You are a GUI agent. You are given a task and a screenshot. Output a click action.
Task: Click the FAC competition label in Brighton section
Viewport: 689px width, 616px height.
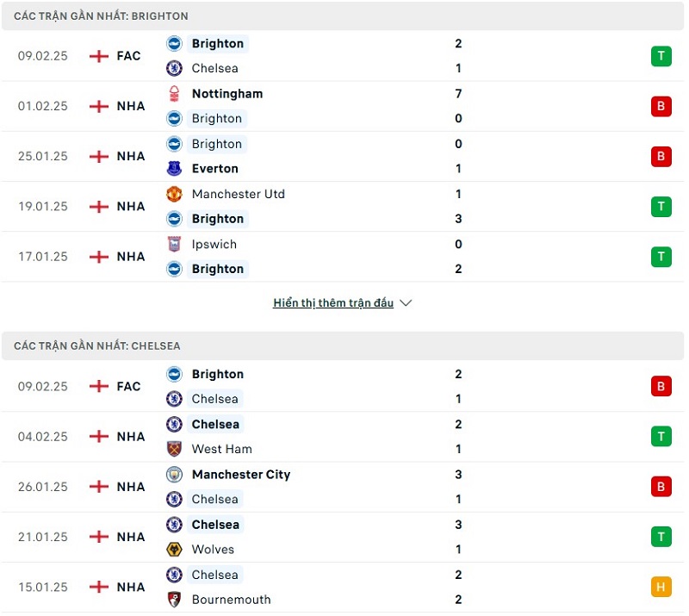128,56
